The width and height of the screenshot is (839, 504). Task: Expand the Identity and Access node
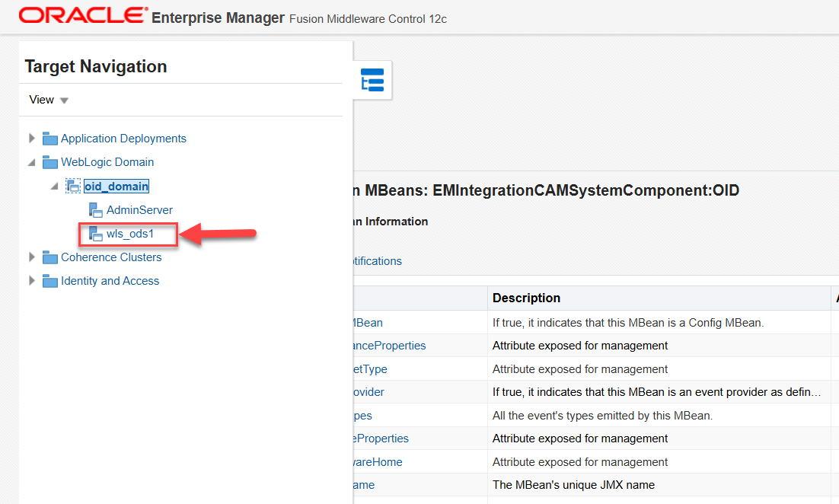(32, 281)
